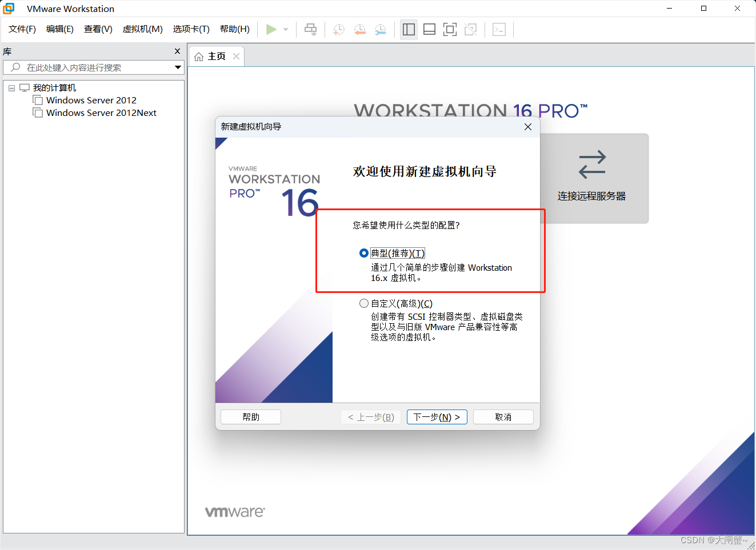The height and width of the screenshot is (550, 756).
Task: Toggle the thumbnail bar view icon
Action: [x=430, y=29]
